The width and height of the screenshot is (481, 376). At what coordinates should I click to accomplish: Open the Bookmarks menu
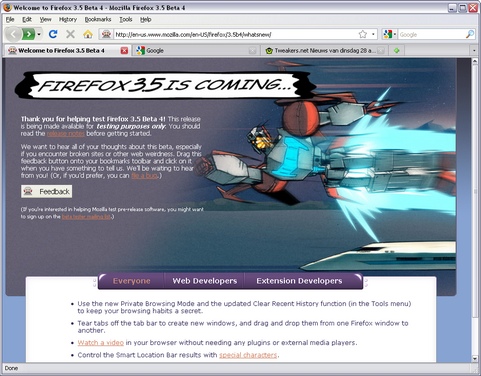(x=98, y=19)
